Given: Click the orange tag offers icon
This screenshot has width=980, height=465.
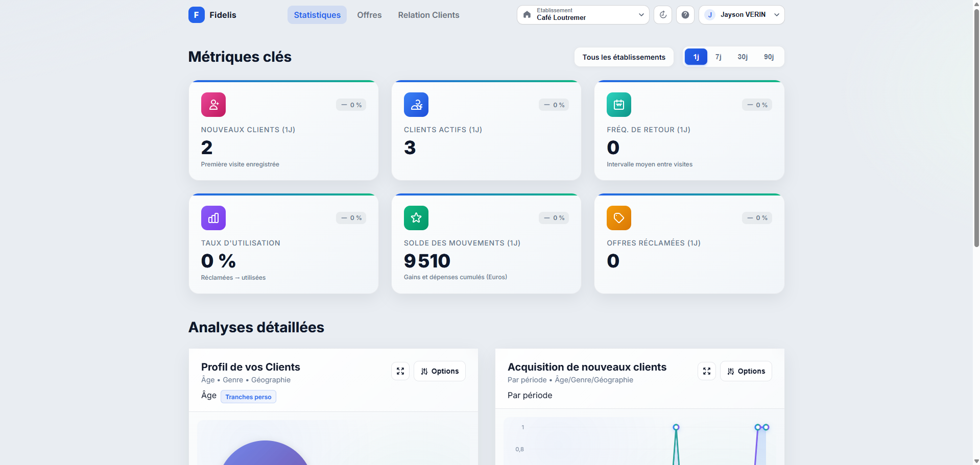Looking at the screenshot, I should [618, 218].
